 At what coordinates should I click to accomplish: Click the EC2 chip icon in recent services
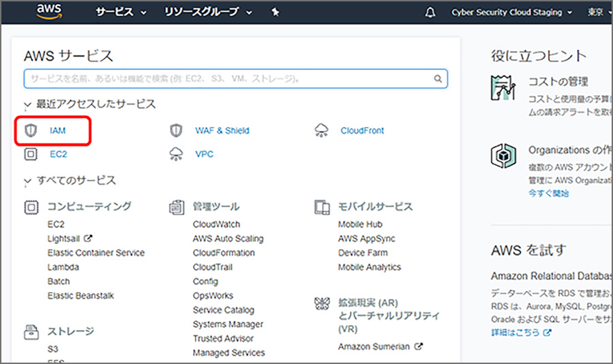(x=31, y=154)
